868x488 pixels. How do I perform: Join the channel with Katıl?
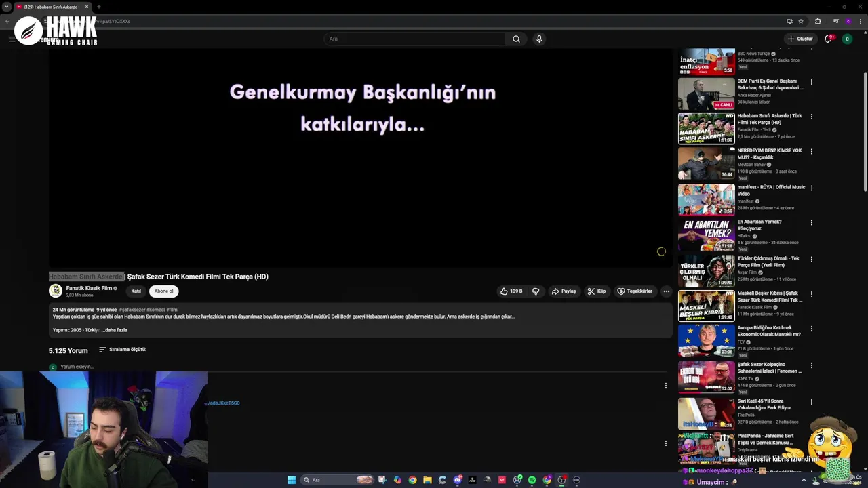coord(136,291)
